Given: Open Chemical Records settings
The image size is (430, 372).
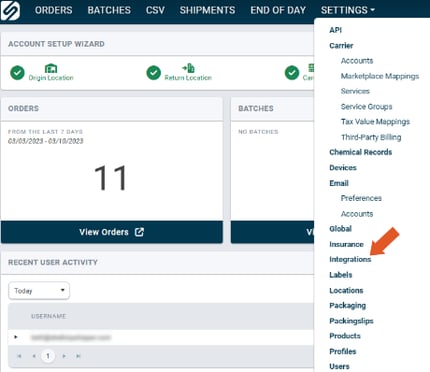Looking at the screenshot, I should 360,152.
